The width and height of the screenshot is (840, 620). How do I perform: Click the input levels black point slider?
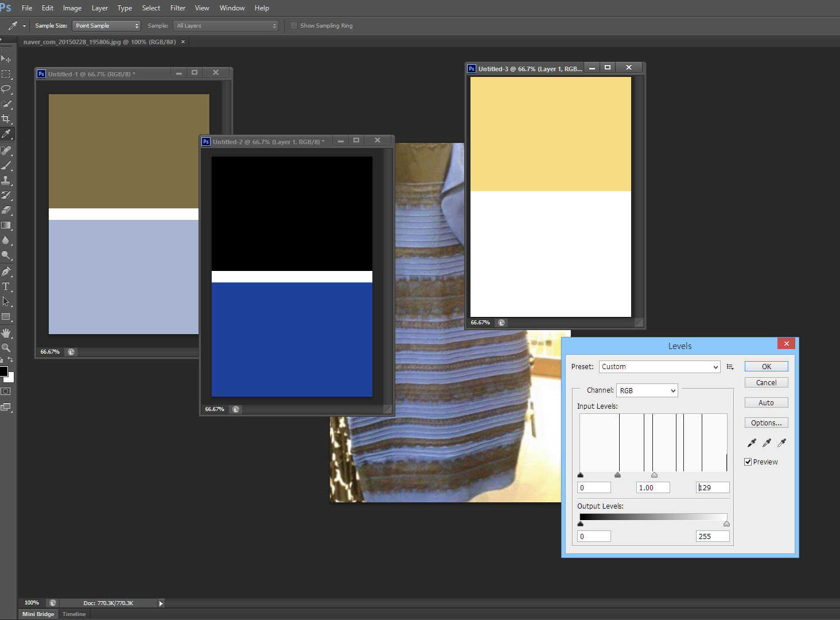coord(580,475)
